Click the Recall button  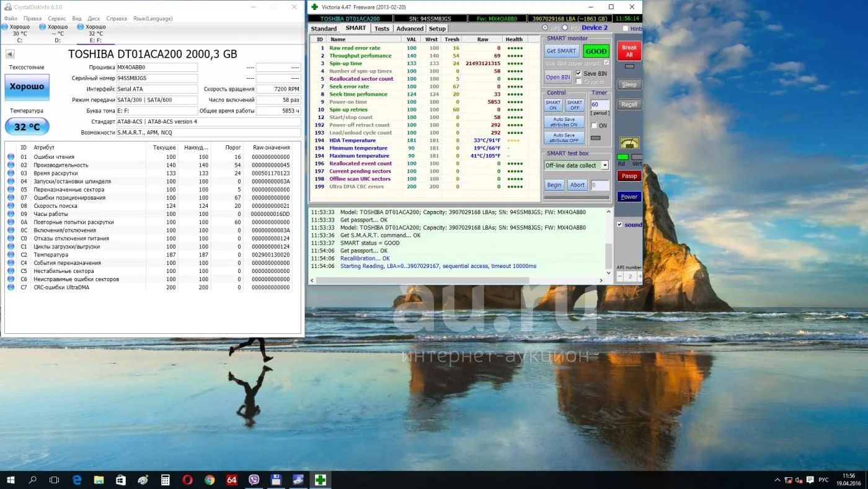click(629, 104)
